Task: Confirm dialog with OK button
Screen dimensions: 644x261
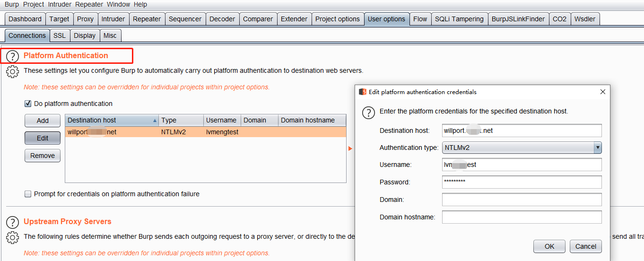Action: coord(549,246)
